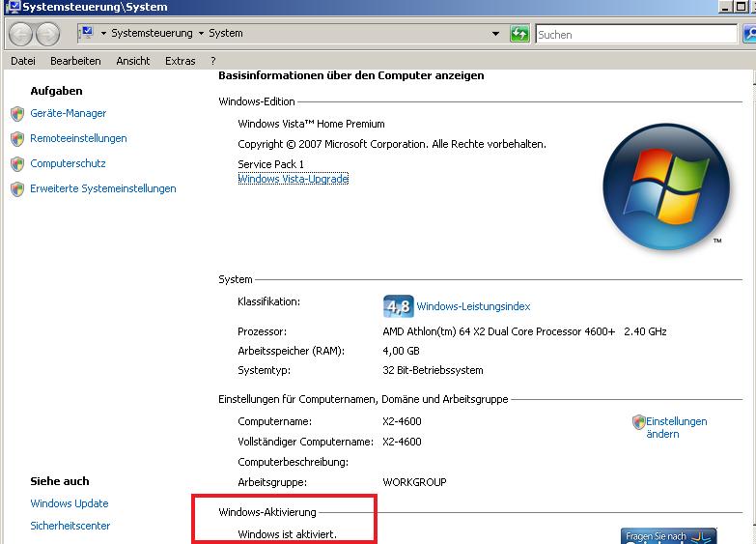Open Sicherheitscenter link
The image size is (756, 544).
click(x=70, y=526)
